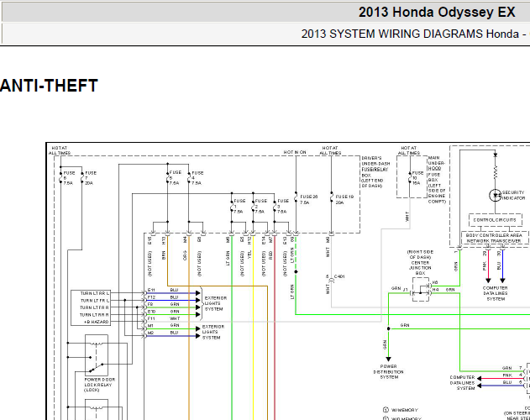The image size is (530, 420).
Task: Click the Security Indicator LED symbol
Action: [496, 196]
